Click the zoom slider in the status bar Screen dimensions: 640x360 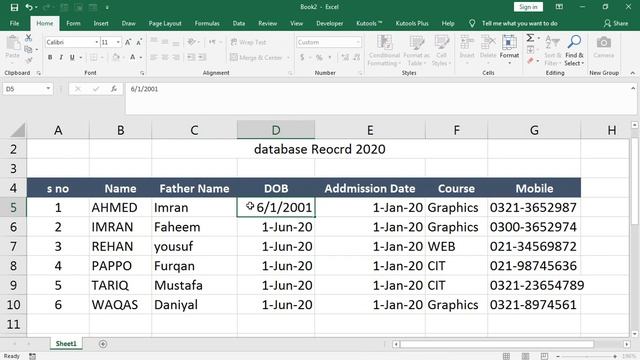click(x=586, y=356)
